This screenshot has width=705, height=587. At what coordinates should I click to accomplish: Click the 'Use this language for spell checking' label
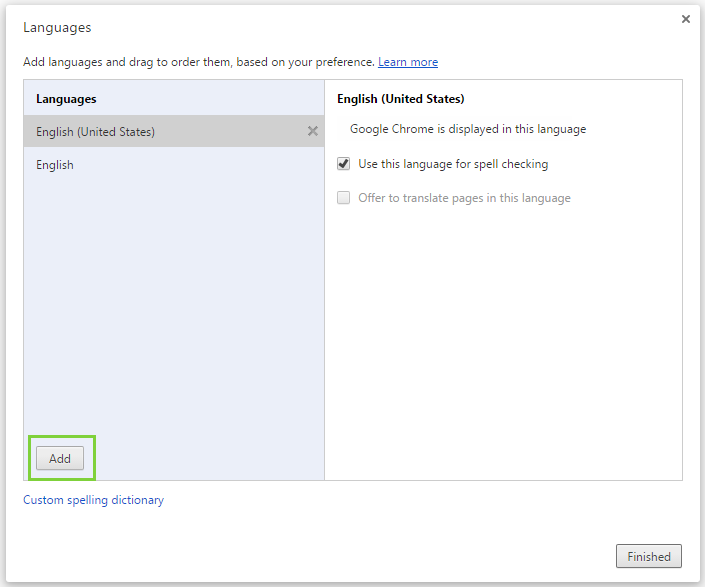pos(453,164)
